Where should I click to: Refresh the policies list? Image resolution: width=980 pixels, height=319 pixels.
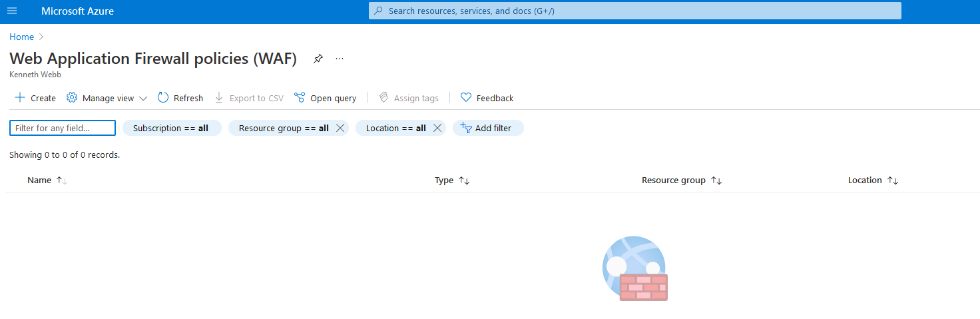pyautogui.click(x=180, y=98)
